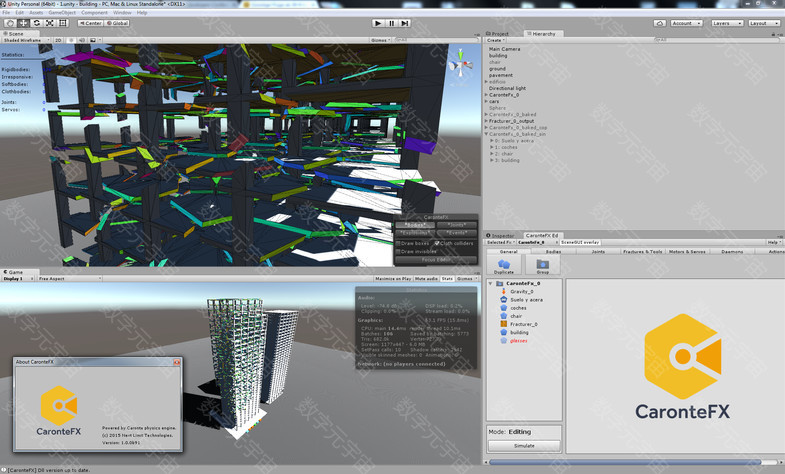Select the Scale tool in the toolbar
The height and width of the screenshot is (474, 785).
tap(50, 23)
